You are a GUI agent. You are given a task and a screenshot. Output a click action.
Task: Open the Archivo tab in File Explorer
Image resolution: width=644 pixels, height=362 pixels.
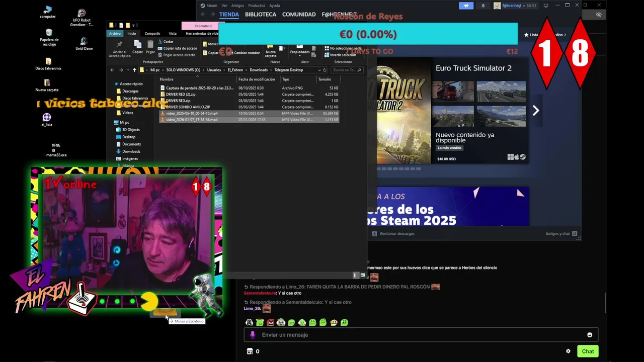[x=115, y=34]
